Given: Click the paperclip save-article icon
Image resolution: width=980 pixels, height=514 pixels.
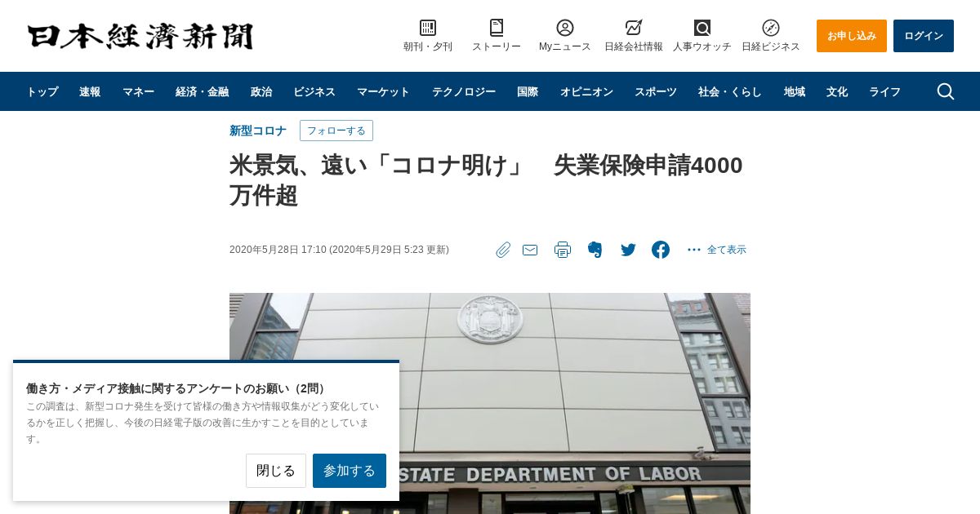Looking at the screenshot, I should point(503,250).
